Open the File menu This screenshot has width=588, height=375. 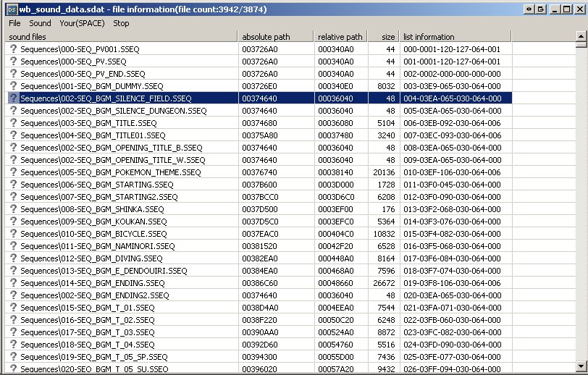tap(14, 23)
